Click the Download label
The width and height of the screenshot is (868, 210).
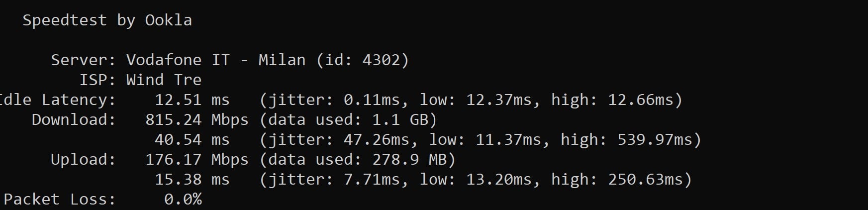pos(73,120)
